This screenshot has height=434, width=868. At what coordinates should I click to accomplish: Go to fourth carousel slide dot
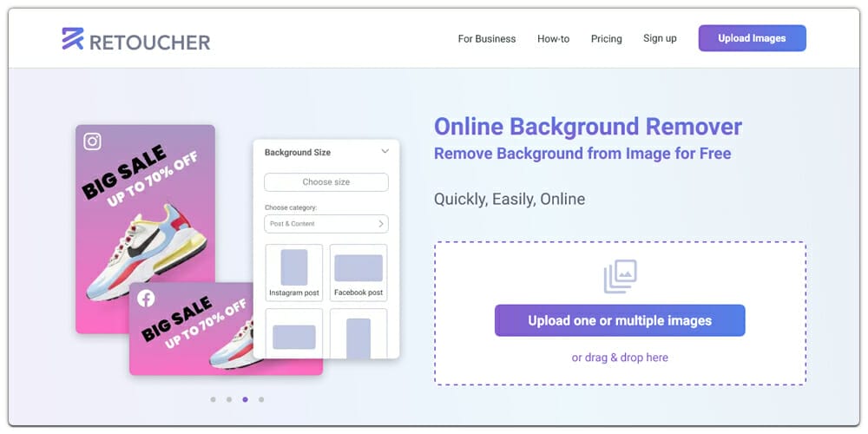coord(261,400)
